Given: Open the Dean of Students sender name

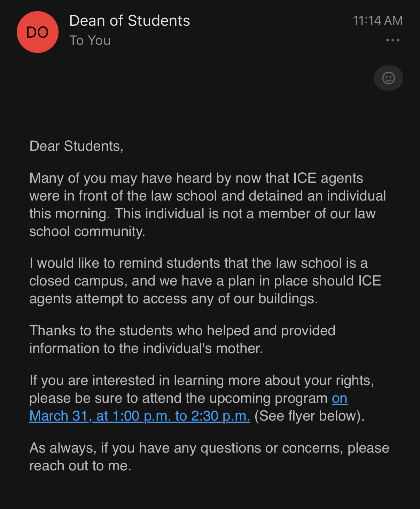Looking at the screenshot, I should [130, 21].
